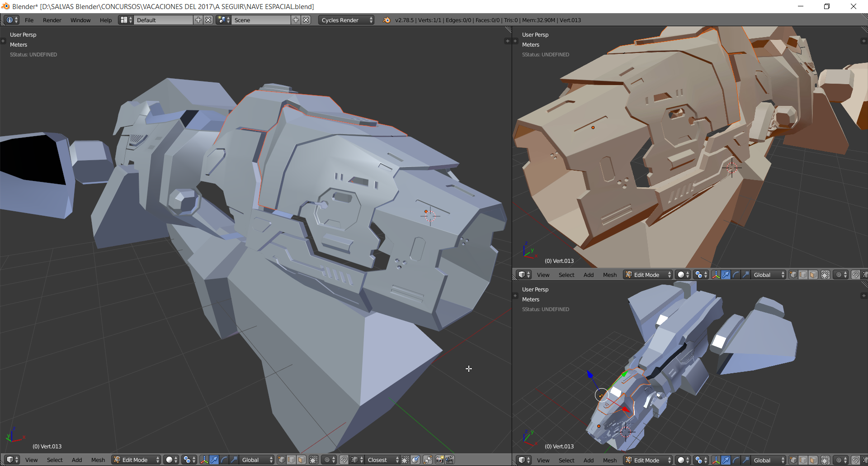The image size is (868, 466).
Task: Open the Help menu
Action: 106,20
